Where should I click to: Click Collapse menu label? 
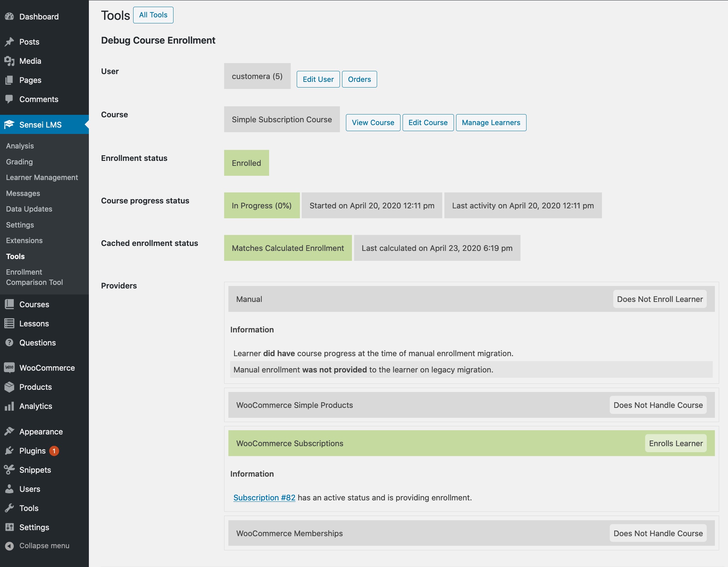coord(44,546)
